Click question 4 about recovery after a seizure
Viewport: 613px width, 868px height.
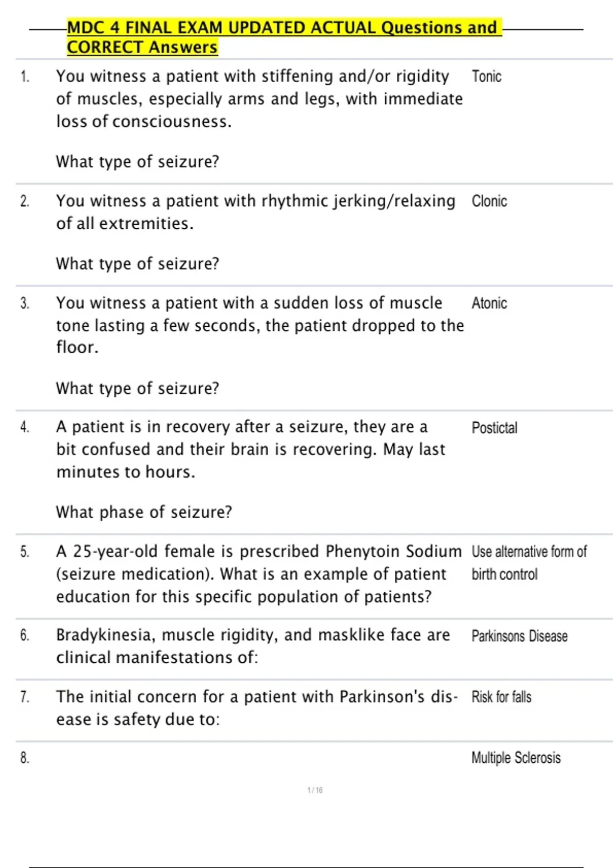(x=250, y=449)
